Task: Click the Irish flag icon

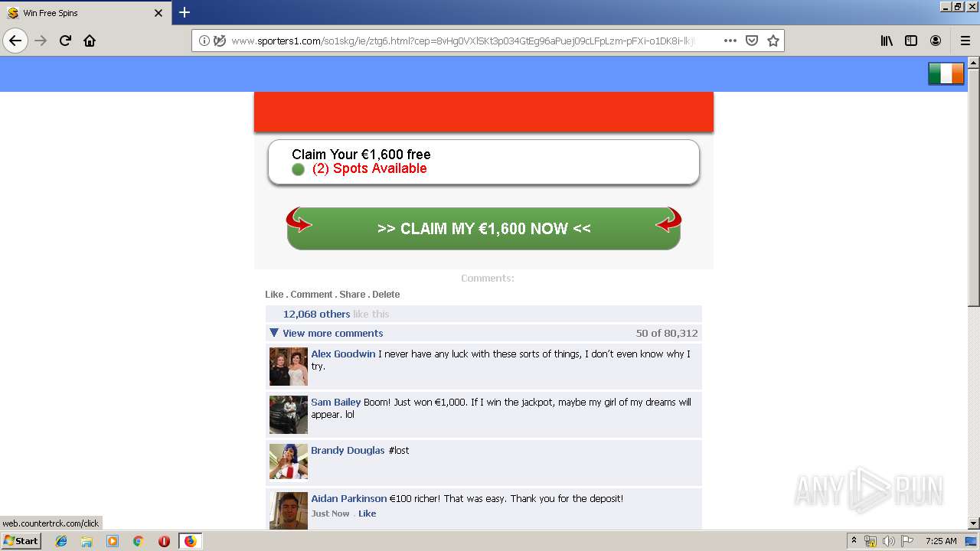Action: click(x=946, y=73)
